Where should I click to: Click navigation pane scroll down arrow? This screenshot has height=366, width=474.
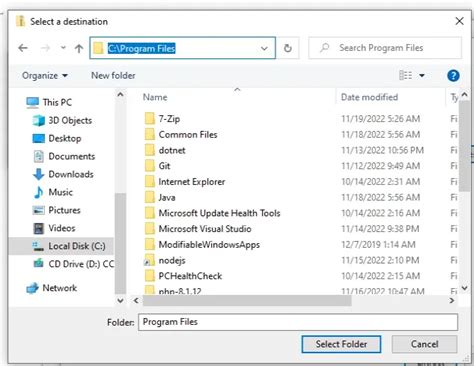[x=120, y=301]
